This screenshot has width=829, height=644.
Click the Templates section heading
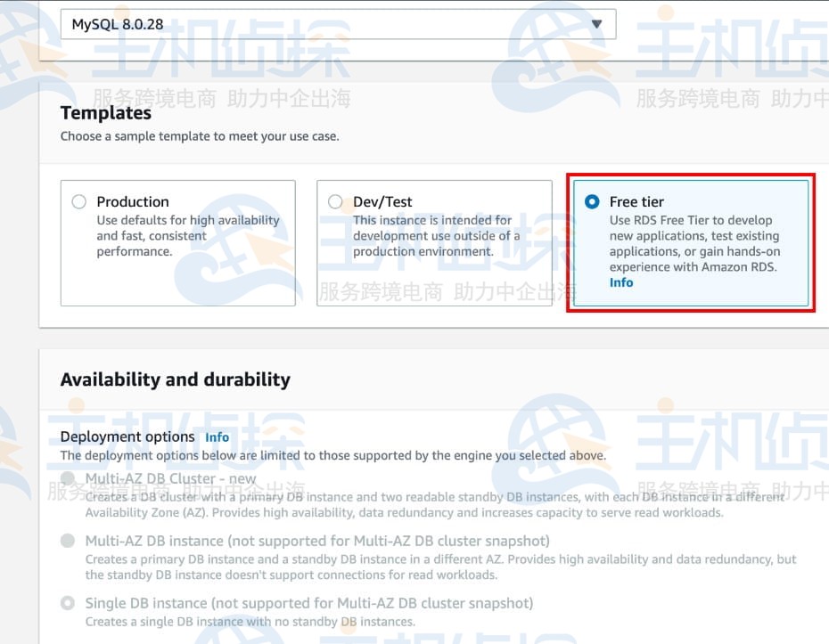pyautogui.click(x=106, y=112)
